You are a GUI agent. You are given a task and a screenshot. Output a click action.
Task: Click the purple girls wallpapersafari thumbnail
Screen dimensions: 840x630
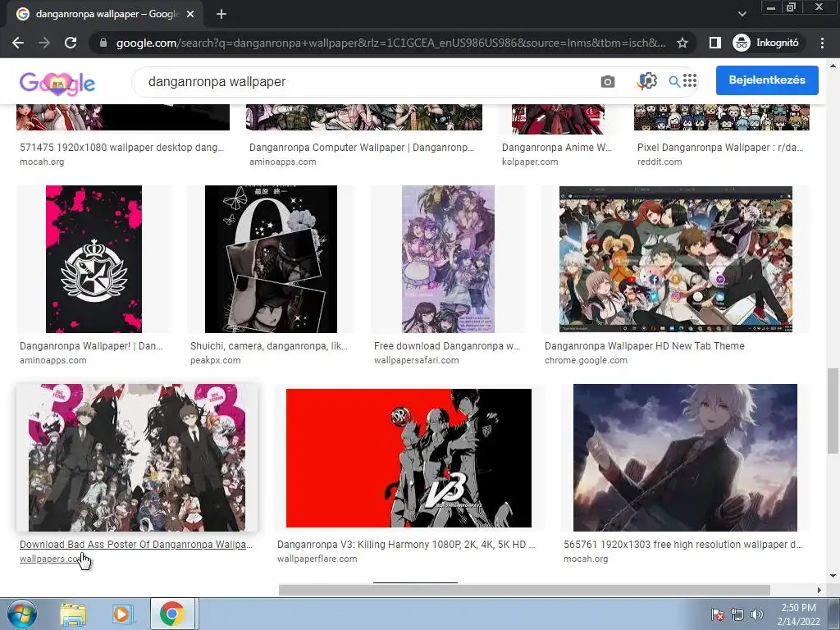coord(449,259)
